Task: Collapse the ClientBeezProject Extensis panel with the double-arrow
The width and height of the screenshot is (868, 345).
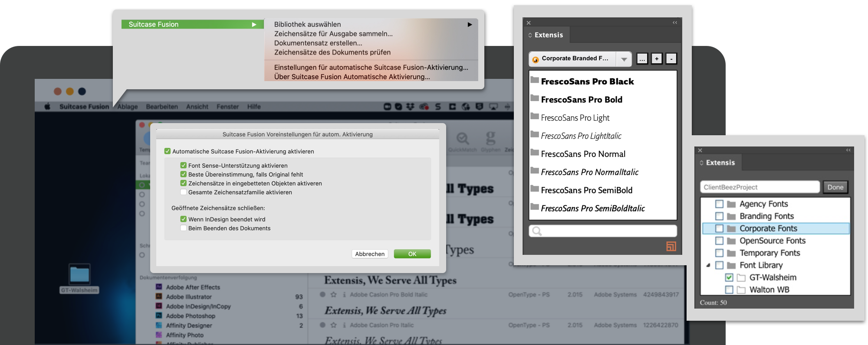Action: click(x=848, y=150)
